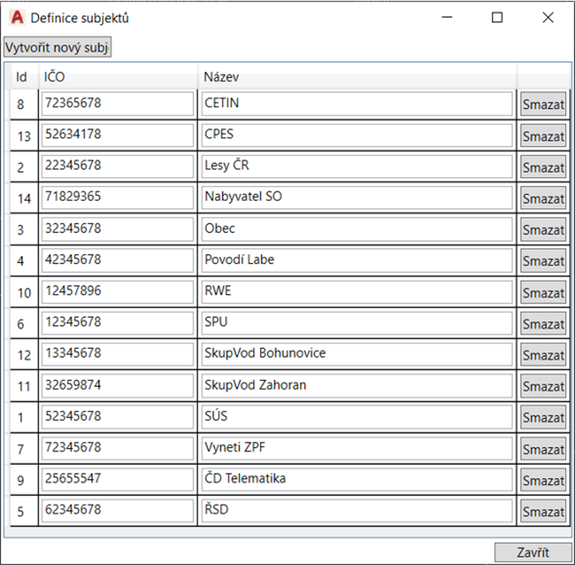Minimize the Definice subjektů window
Image resolution: width=575 pixels, height=565 pixels.
(447, 17)
